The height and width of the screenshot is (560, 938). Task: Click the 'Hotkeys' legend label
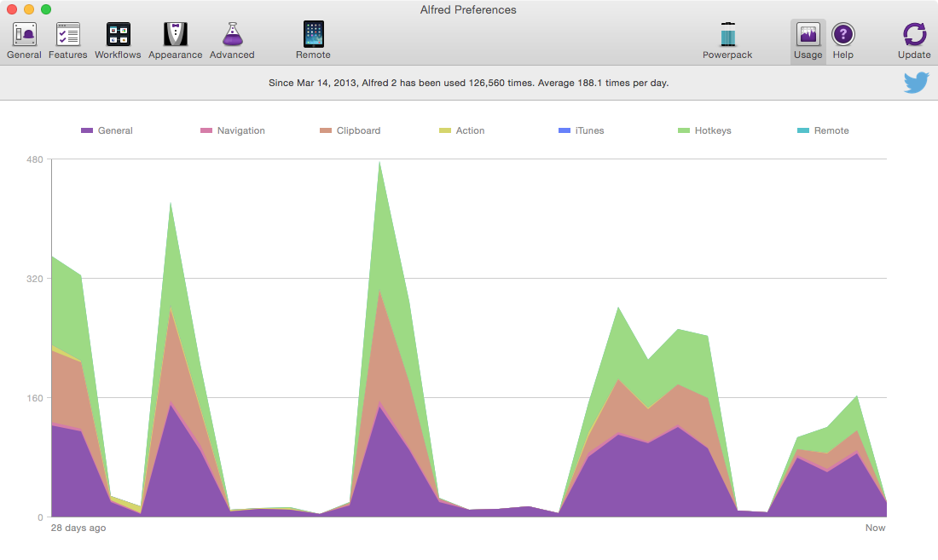[x=713, y=130]
